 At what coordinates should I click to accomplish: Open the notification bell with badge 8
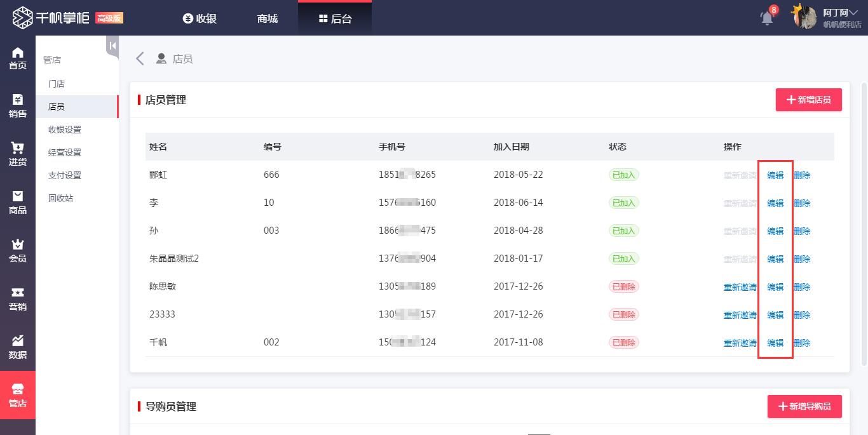766,18
